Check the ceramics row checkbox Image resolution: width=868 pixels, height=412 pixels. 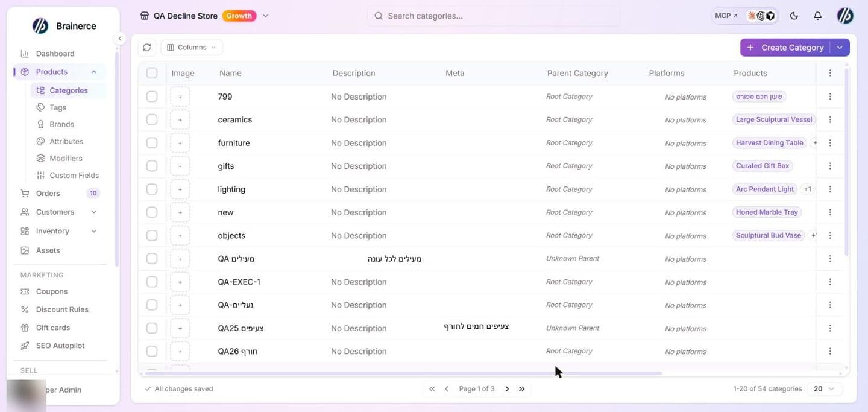pos(152,120)
